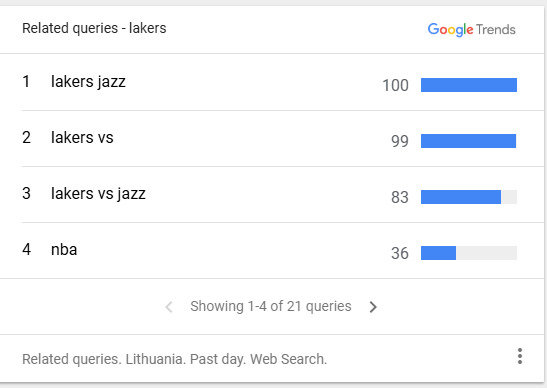Click 'Showing 1-4 of 21 queries' text

(x=271, y=306)
